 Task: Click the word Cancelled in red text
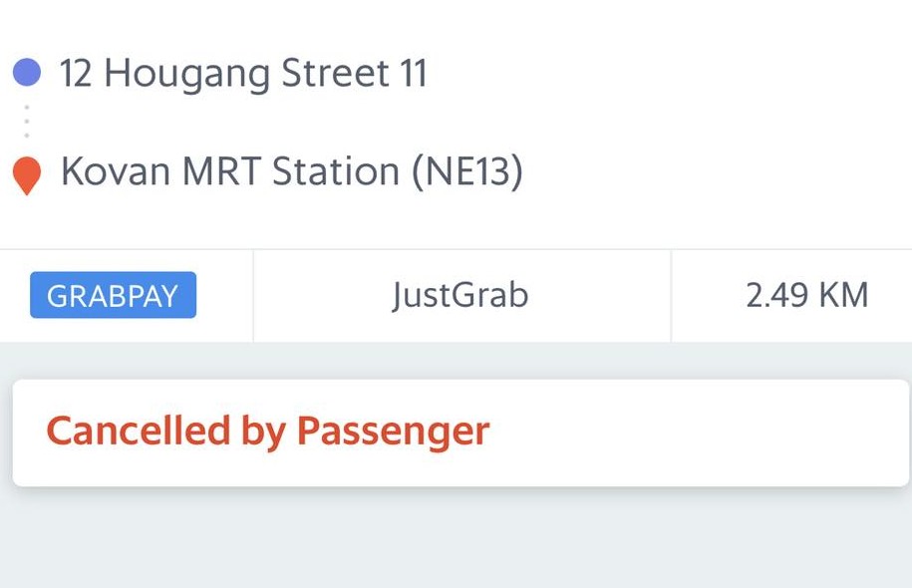tap(139, 431)
